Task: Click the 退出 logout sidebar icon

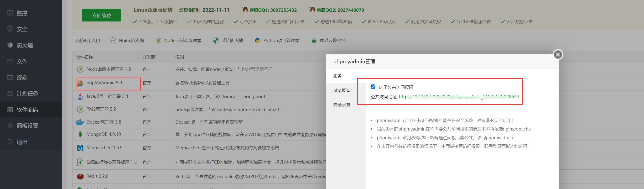Action: coord(10,142)
